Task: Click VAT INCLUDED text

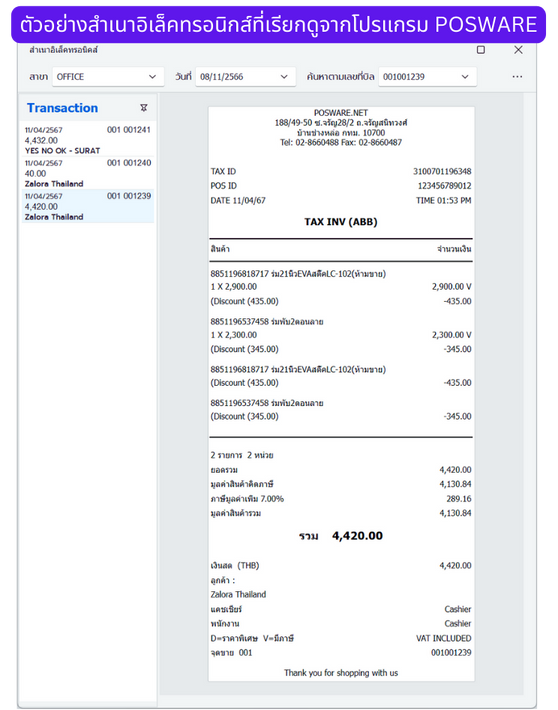Action: [443, 638]
